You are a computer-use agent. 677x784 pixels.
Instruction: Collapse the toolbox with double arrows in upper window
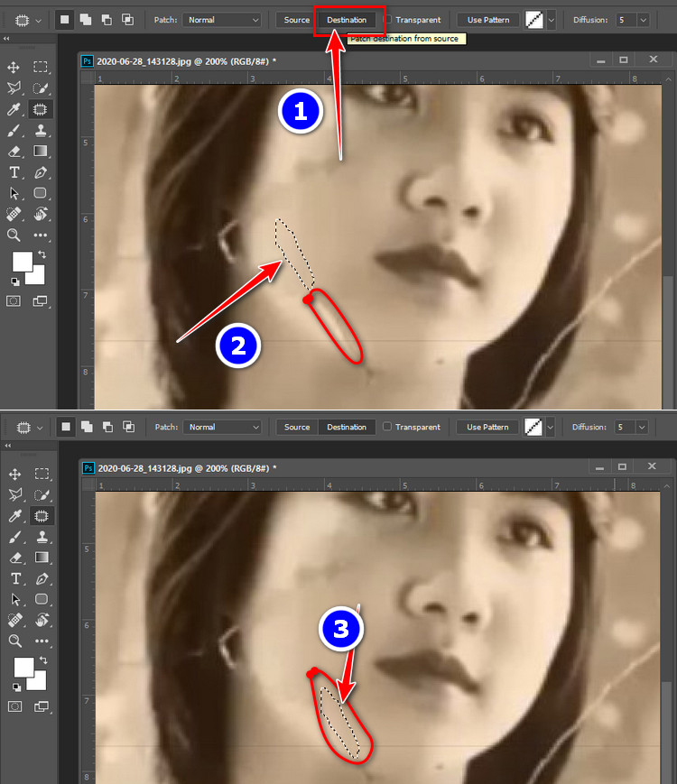[x=6, y=39]
